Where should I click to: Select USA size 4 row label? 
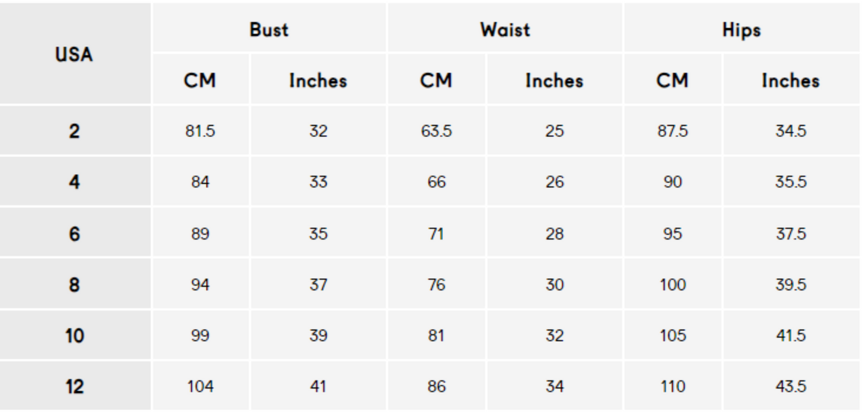(x=74, y=183)
